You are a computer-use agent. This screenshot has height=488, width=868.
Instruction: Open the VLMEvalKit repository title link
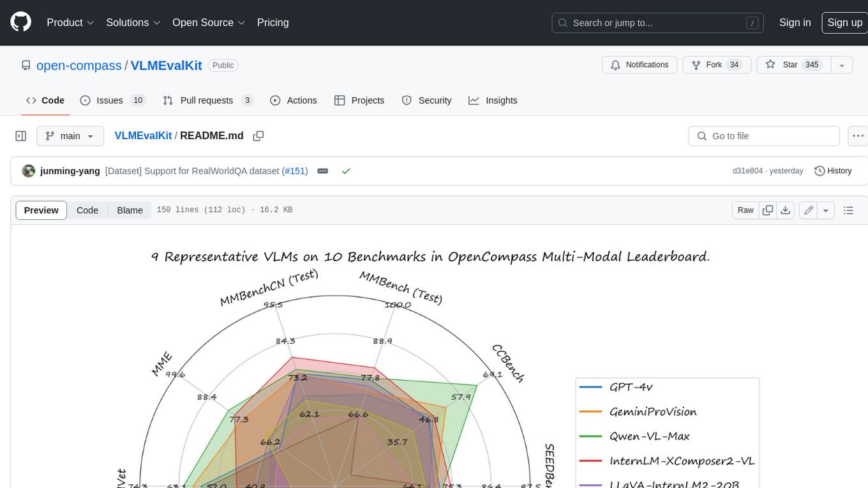pos(167,65)
